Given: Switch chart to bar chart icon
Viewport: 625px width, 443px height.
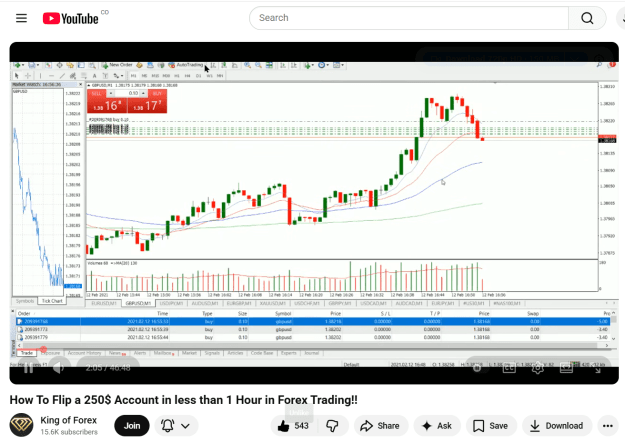Looking at the screenshot, I should click(x=213, y=65).
